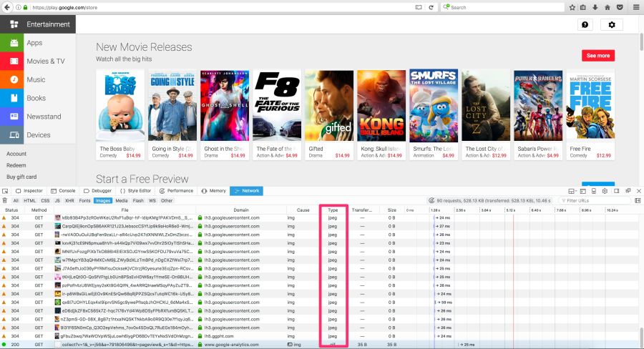Screen dimensions: 644x349
Task: Bookmark this page with the star icon
Action: [x=572, y=7]
